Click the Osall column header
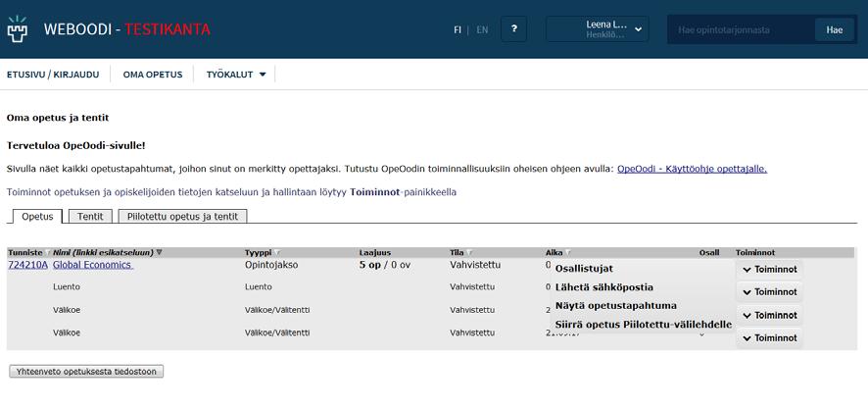This screenshot has width=868, height=410. [x=709, y=253]
